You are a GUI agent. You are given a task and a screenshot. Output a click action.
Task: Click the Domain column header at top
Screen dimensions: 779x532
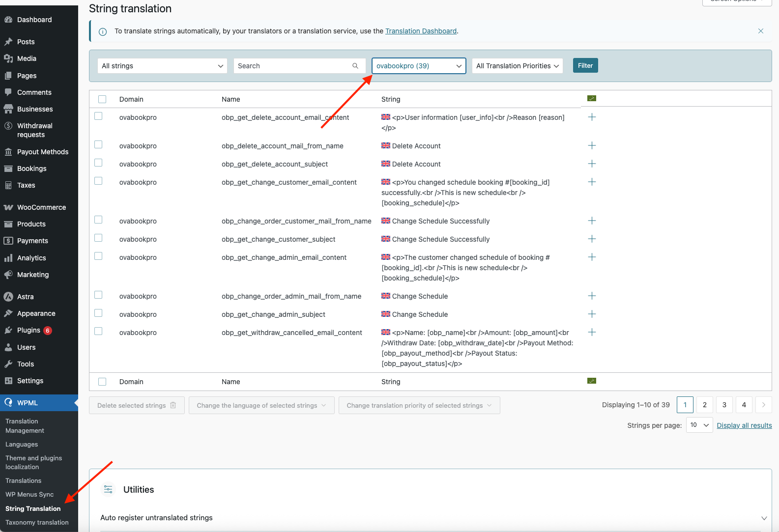[131, 99]
